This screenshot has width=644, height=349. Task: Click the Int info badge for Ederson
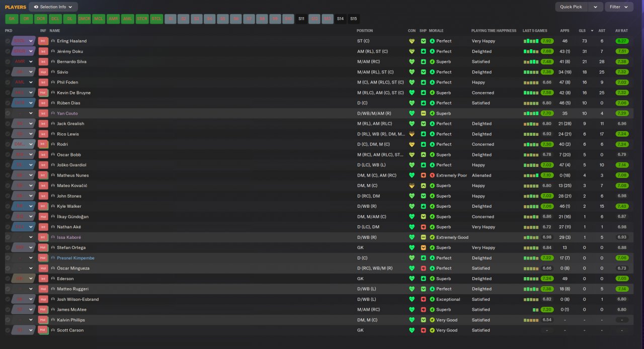coord(43,279)
